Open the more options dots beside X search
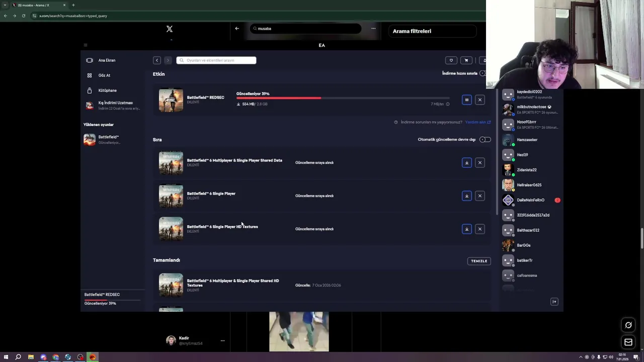644x362 pixels. (373, 29)
